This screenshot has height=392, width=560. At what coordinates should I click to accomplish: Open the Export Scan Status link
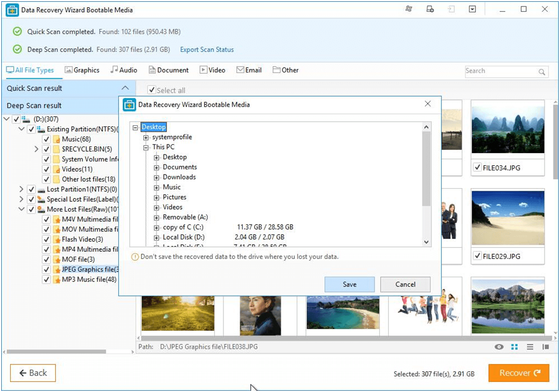pos(207,49)
